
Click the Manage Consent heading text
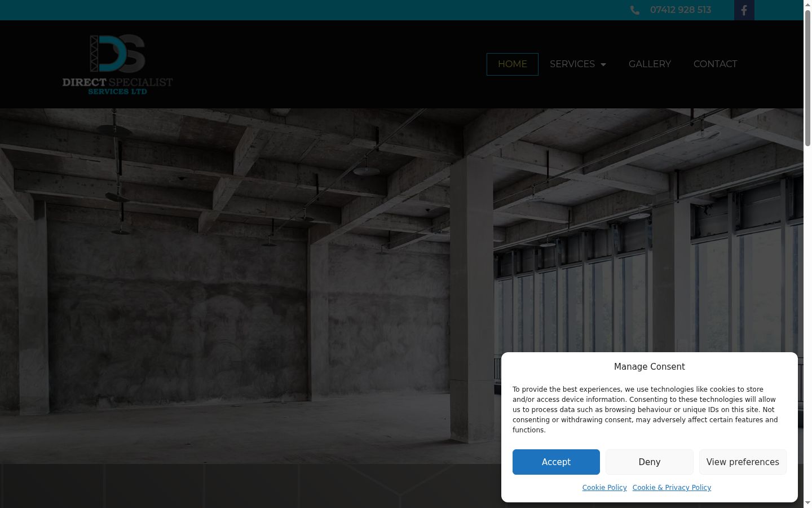coord(650,366)
